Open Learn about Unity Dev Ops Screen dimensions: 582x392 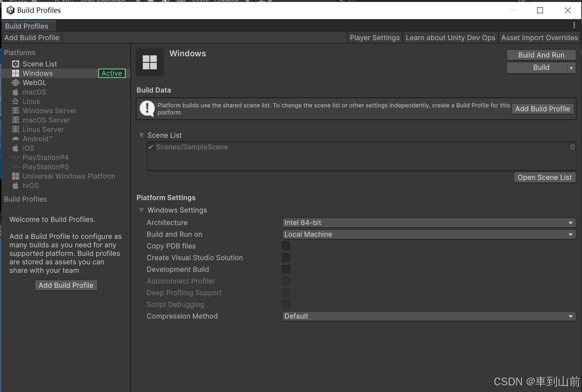[451, 38]
